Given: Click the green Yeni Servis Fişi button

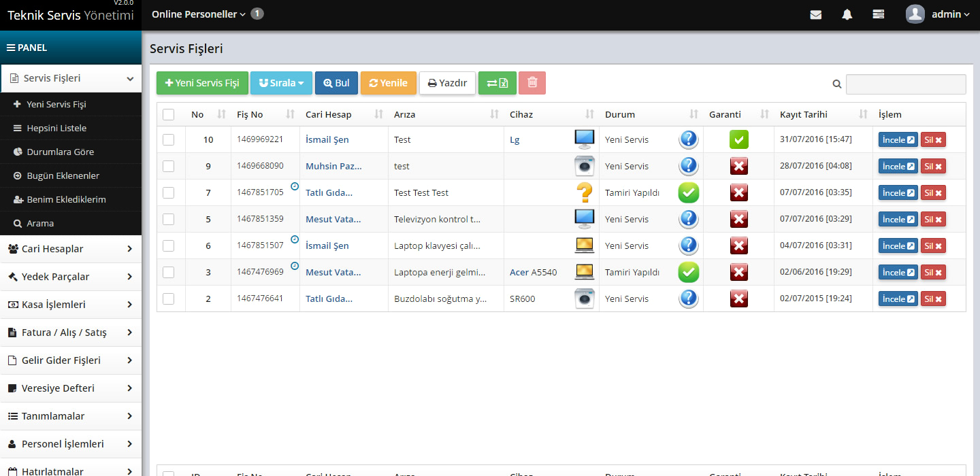Looking at the screenshot, I should coord(202,83).
